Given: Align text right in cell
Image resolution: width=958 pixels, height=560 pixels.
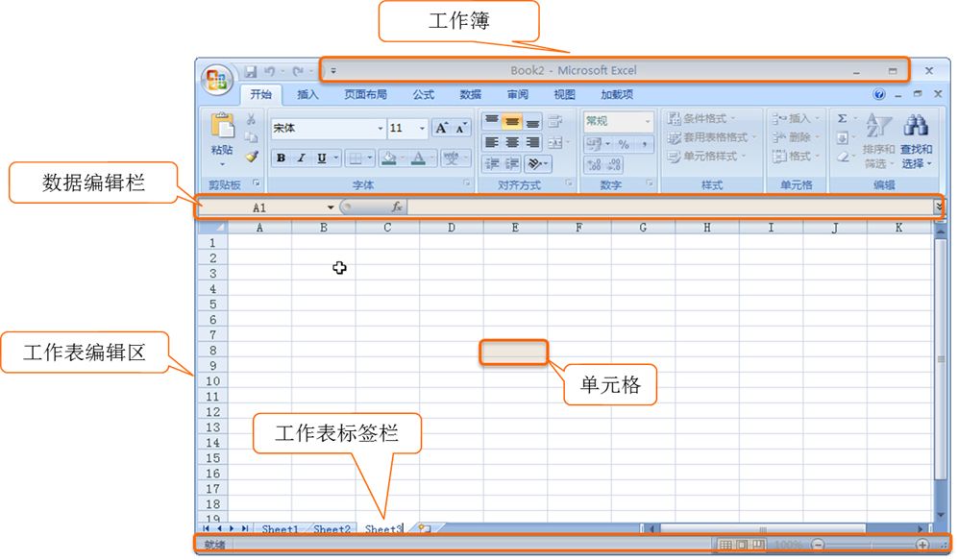Looking at the screenshot, I should tap(532, 142).
